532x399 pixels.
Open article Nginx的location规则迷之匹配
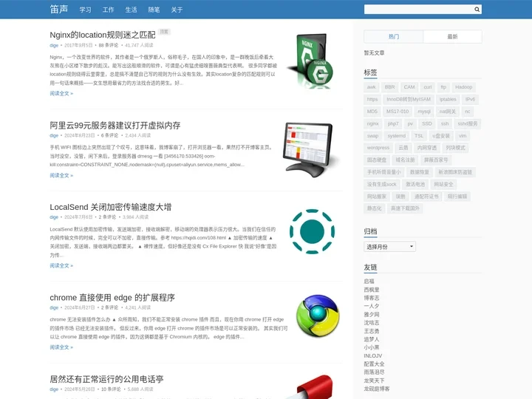tap(103, 35)
